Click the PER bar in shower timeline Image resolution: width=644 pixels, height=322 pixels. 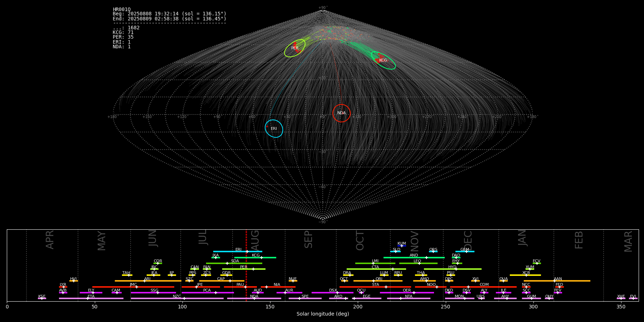244,269
